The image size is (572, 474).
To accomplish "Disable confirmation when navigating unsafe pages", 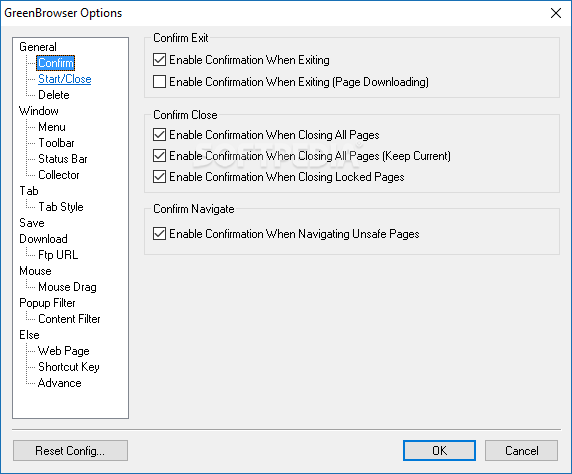I will (159, 234).
